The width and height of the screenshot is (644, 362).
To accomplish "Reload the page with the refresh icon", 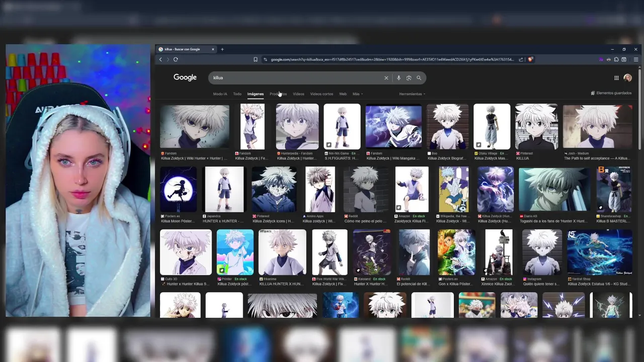I will point(176,59).
